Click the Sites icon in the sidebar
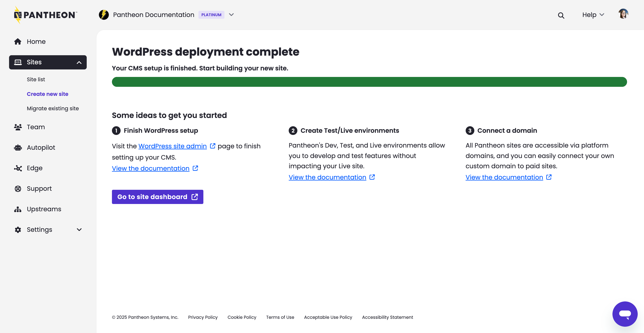This screenshot has width=644, height=333. click(x=18, y=62)
